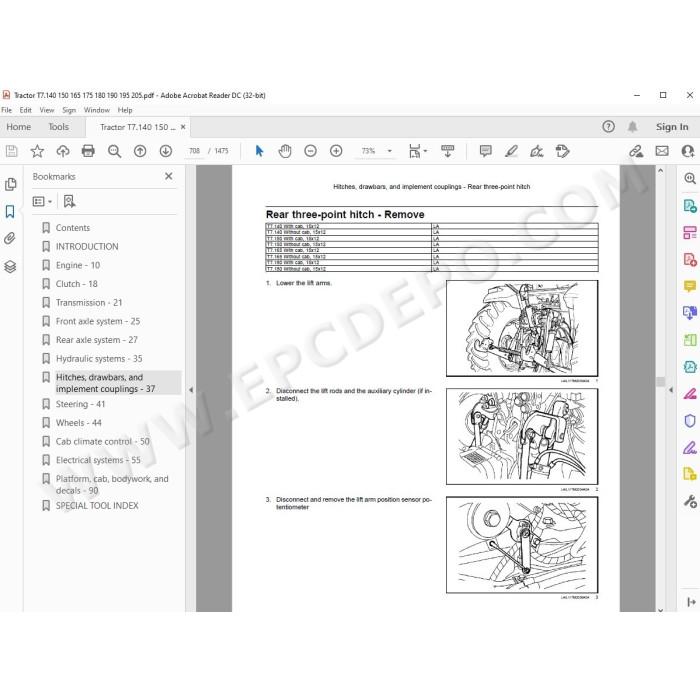Close the Bookmarks panel
The width and height of the screenshot is (700, 700).
click(168, 176)
